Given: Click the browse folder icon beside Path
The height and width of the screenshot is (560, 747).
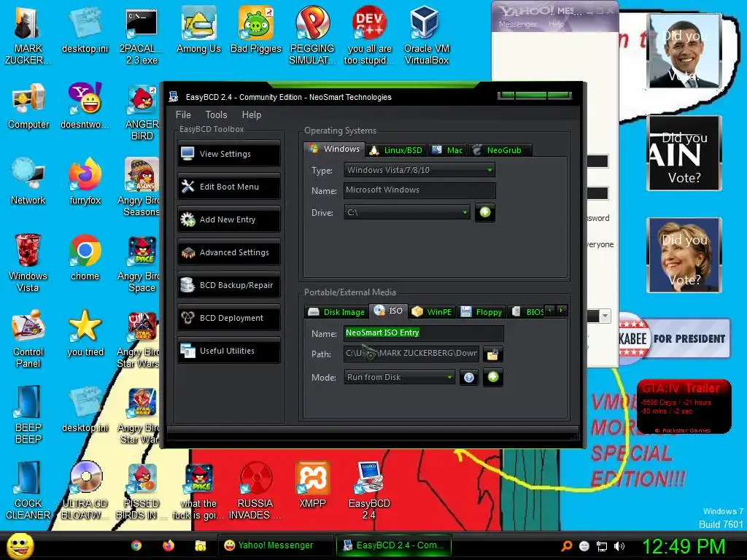Looking at the screenshot, I should (x=492, y=354).
